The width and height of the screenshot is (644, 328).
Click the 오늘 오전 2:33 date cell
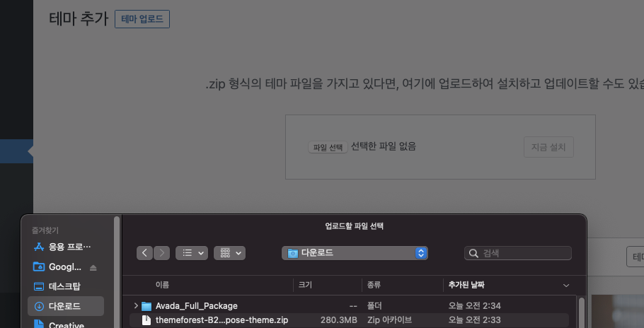tap(474, 320)
